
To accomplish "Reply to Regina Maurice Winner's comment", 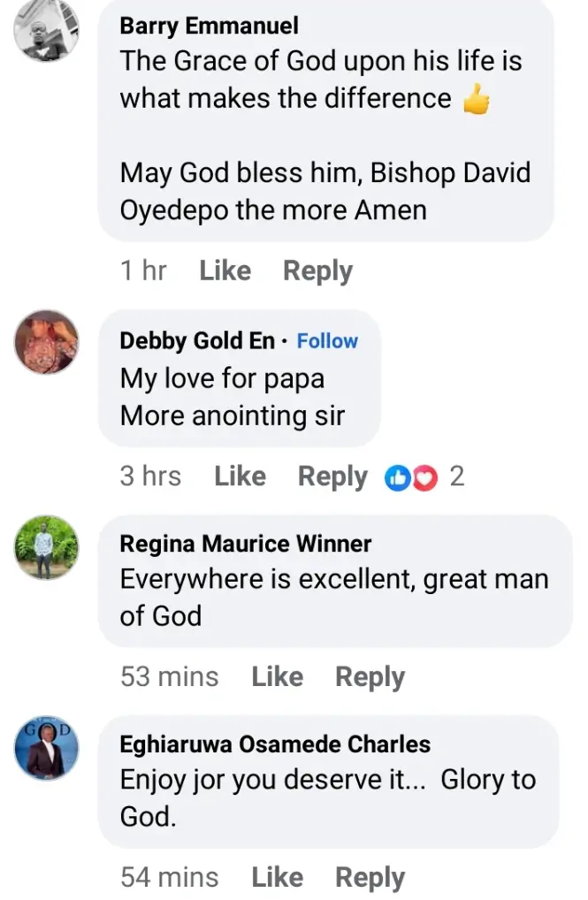I will (x=370, y=677).
